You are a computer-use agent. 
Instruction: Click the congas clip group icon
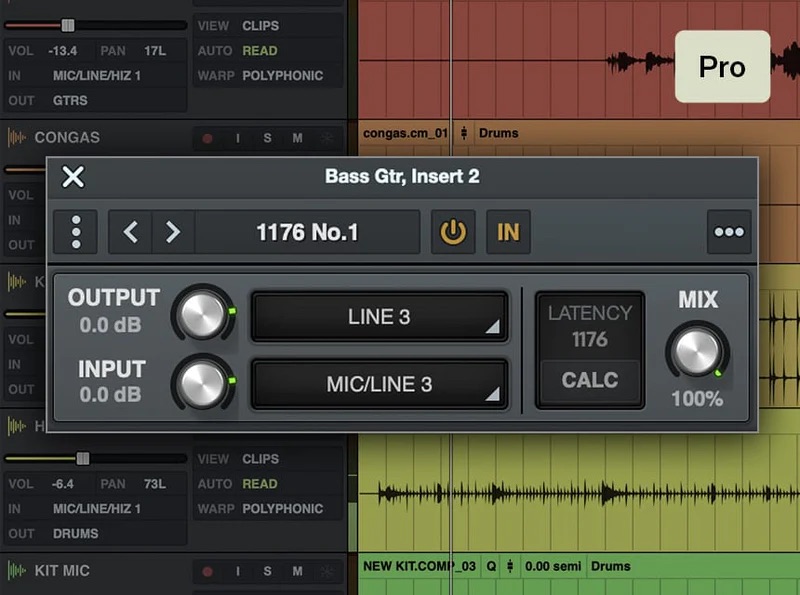click(463, 133)
